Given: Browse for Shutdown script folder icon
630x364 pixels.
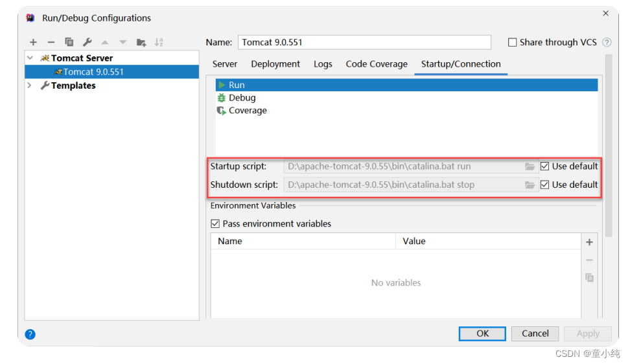Looking at the screenshot, I should (x=530, y=185).
